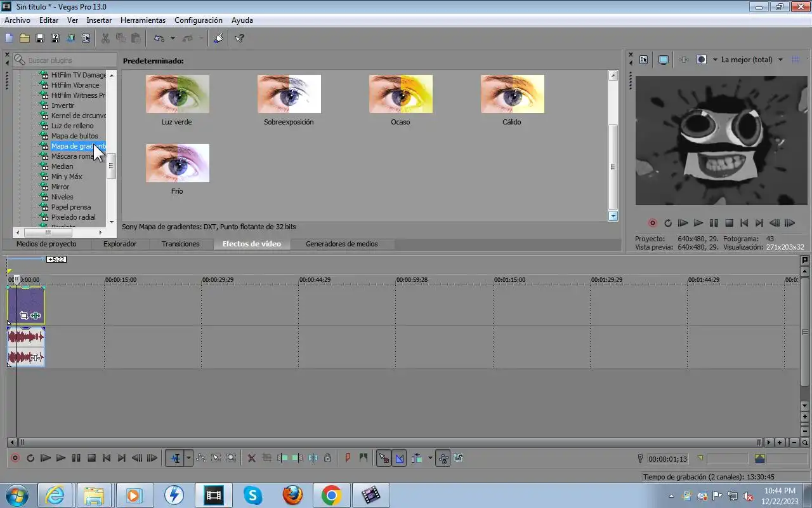Click the Undo arrow icon
The width and height of the screenshot is (812, 508).
coord(159,38)
